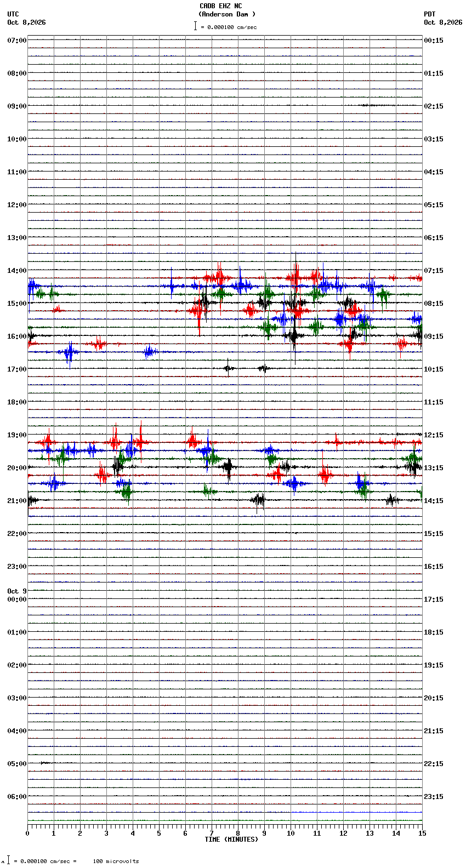The height and width of the screenshot is (868, 466).
Task: Click the PDT header label
Action: point(429,14)
